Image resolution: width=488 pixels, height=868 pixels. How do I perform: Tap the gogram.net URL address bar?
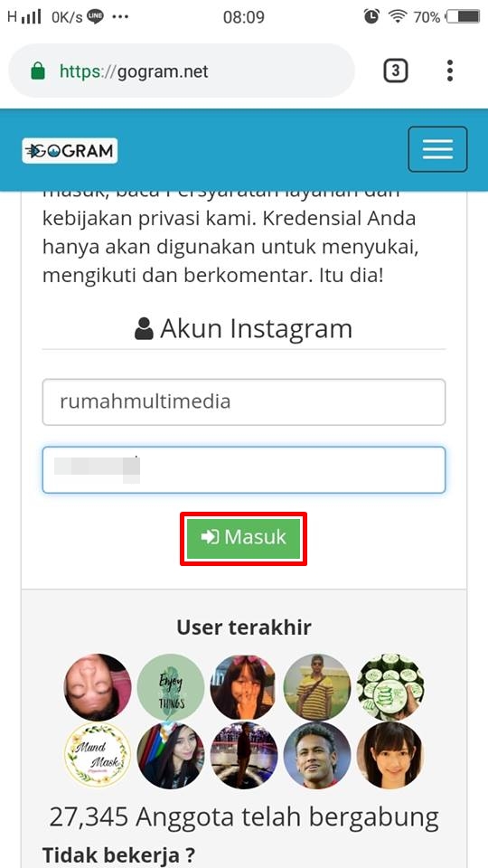point(182,71)
